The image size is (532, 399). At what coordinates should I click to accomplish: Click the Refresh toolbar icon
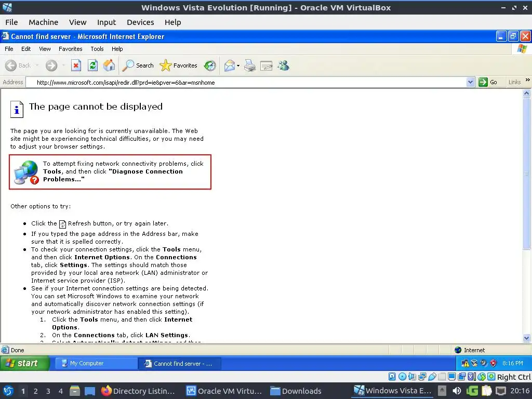(92, 65)
